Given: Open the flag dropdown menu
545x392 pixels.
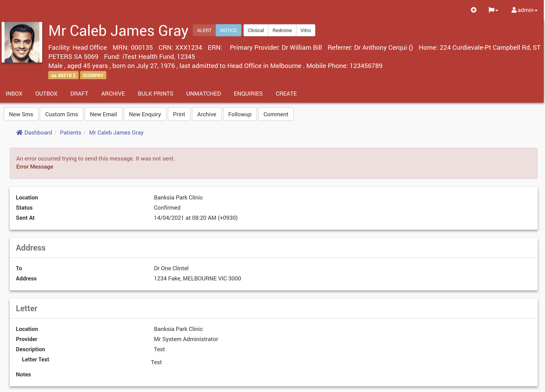Looking at the screenshot, I should tap(493, 10).
